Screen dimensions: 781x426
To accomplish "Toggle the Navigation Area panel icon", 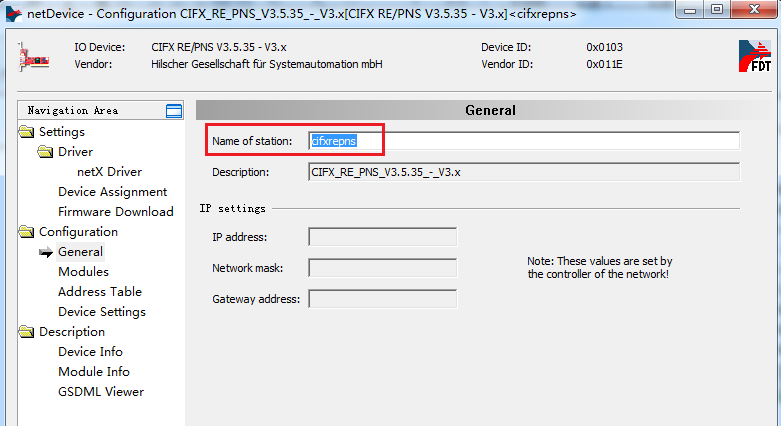I will pos(174,111).
